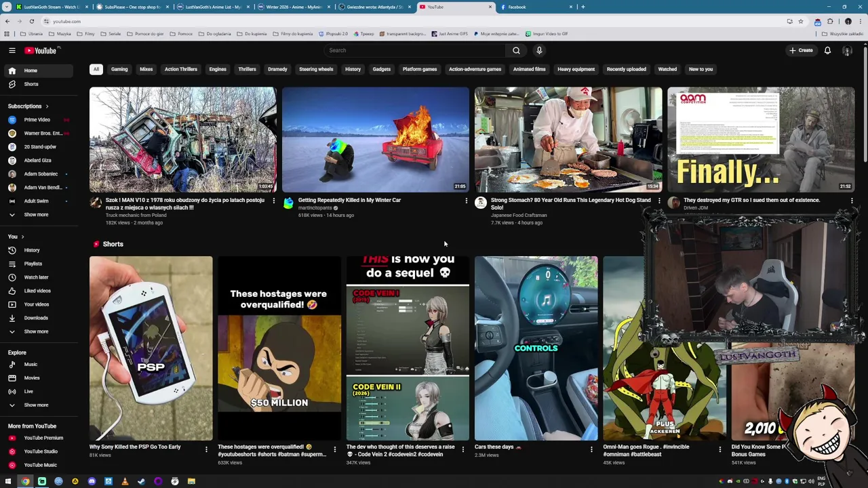Bookmark this page with star icon
The width and height of the screenshot is (868, 488).
click(800, 21)
